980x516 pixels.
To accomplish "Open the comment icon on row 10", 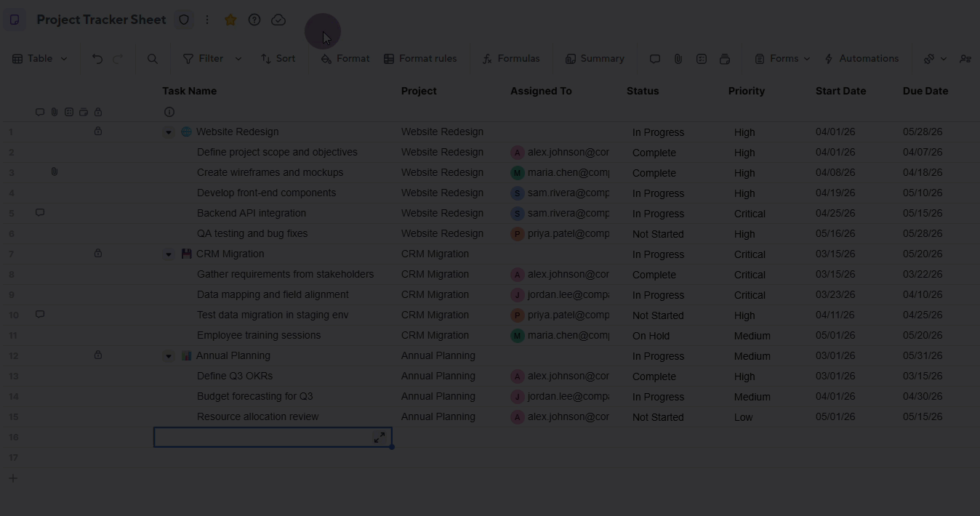I will pos(40,315).
